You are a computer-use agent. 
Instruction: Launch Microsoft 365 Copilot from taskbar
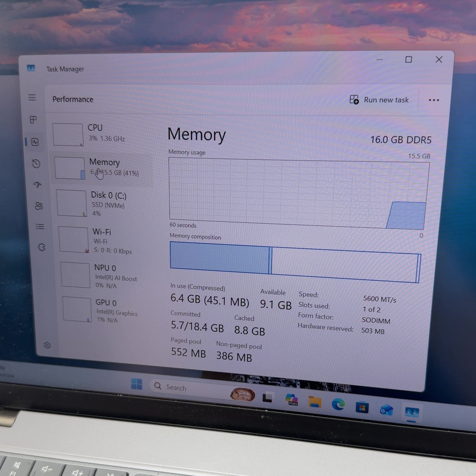(292, 400)
